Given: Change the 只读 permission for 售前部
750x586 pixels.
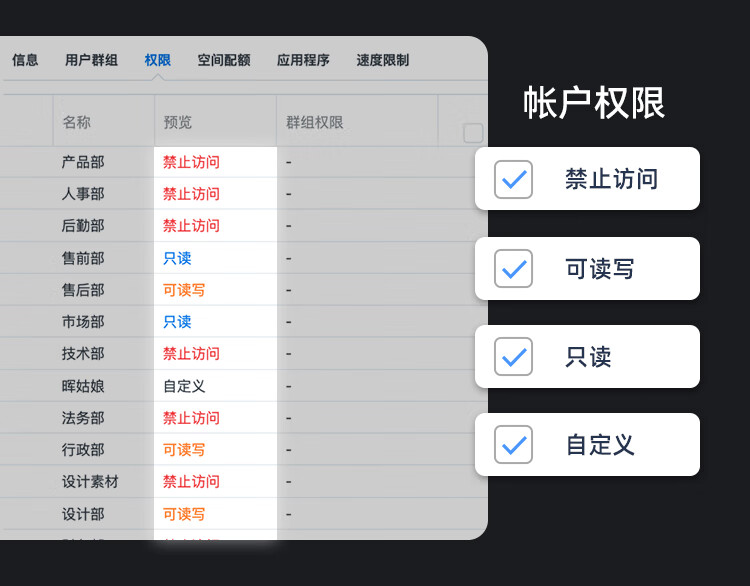Looking at the screenshot, I should click(177, 258).
